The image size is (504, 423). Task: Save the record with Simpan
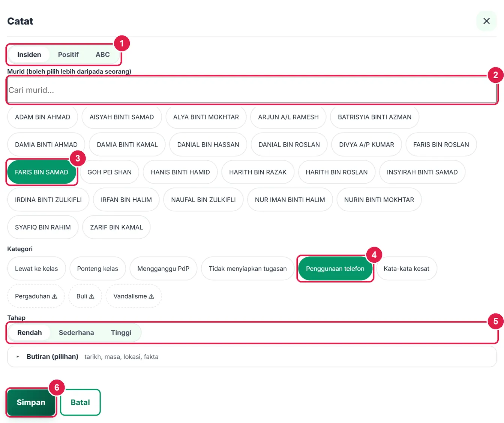click(x=31, y=402)
